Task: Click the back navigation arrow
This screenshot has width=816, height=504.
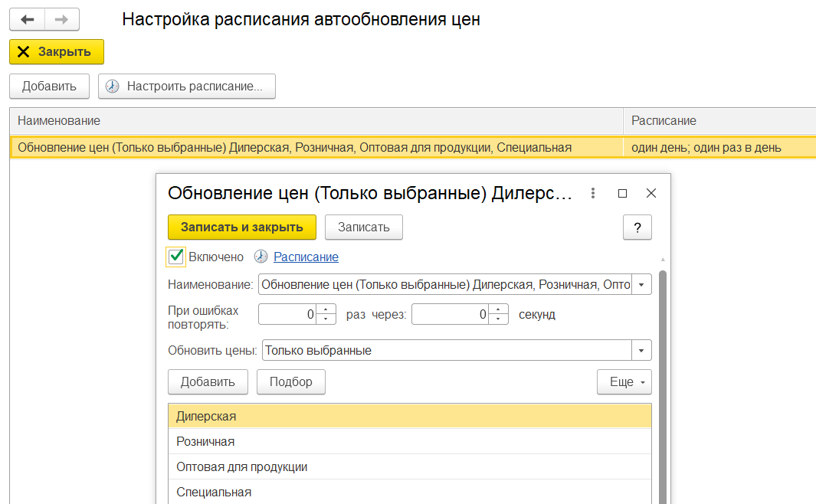Action: tap(27, 19)
